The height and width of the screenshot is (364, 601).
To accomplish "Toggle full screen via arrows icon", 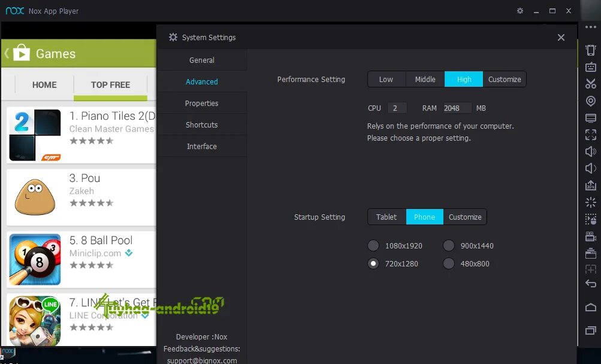I will click(591, 135).
